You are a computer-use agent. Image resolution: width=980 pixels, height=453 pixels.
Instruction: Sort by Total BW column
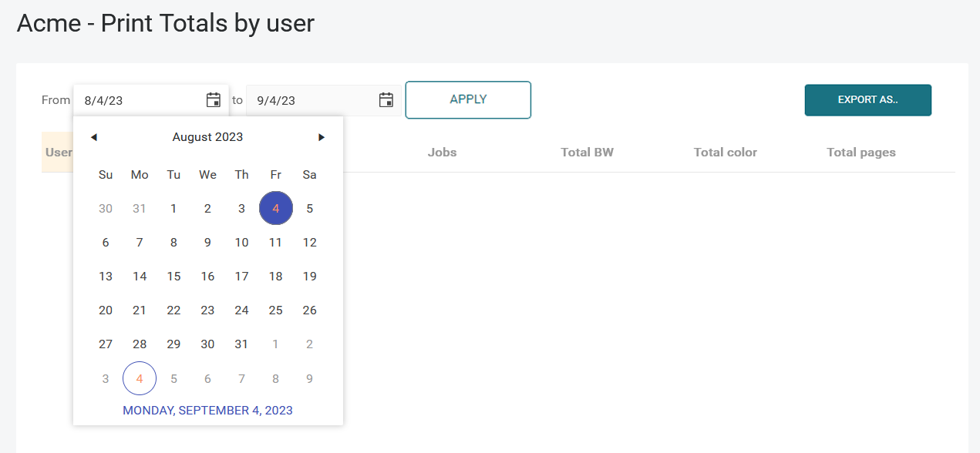pyautogui.click(x=587, y=153)
